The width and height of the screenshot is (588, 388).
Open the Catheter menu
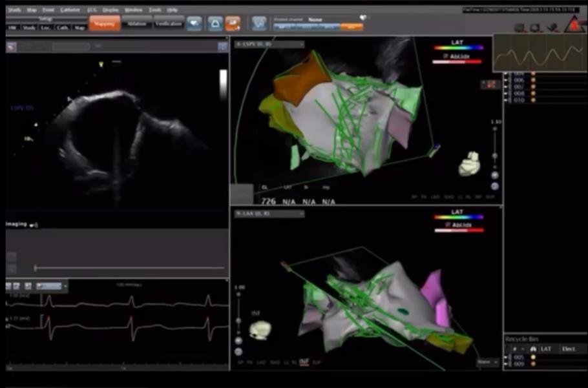70,10
